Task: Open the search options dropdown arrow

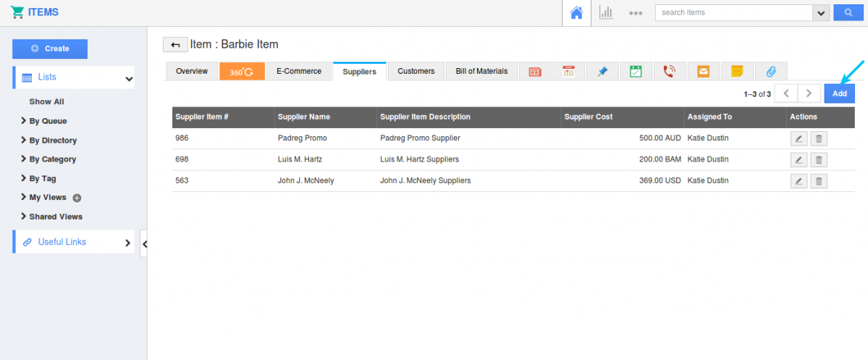Action: pyautogui.click(x=819, y=12)
